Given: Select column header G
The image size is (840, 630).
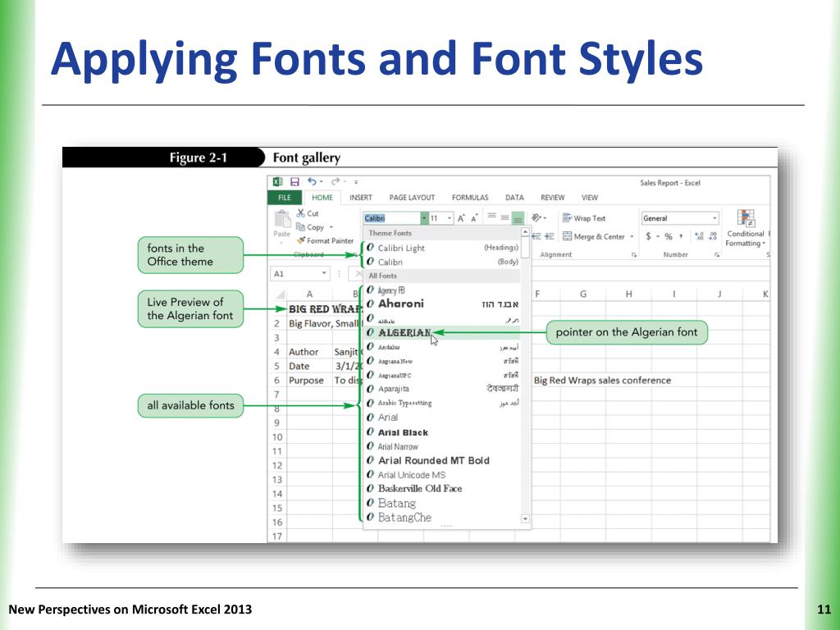Looking at the screenshot, I should 583,294.
